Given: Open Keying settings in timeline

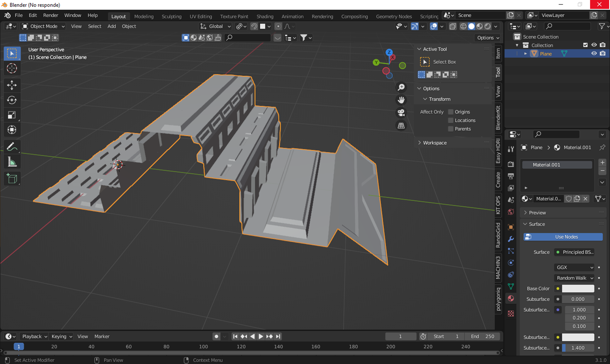Looking at the screenshot, I should pos(62,337).
